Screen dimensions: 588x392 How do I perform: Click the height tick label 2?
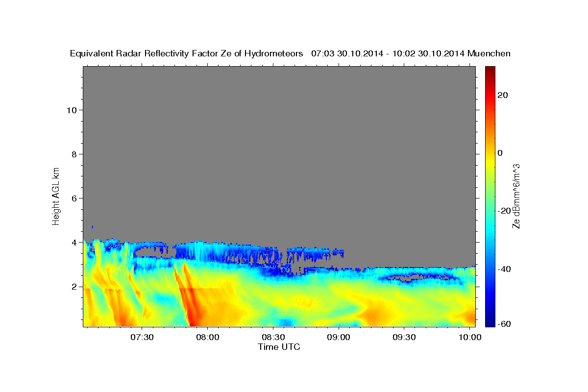pyautogui.click(x=74, y=287)
